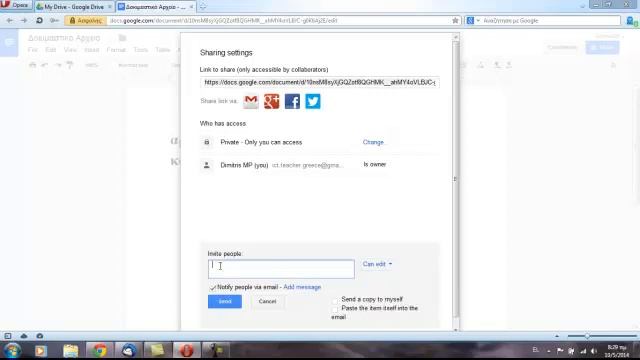Open the media player taskbar icon
The width and height of the screenshot is (640, 360).
click(x=41, y=351)
